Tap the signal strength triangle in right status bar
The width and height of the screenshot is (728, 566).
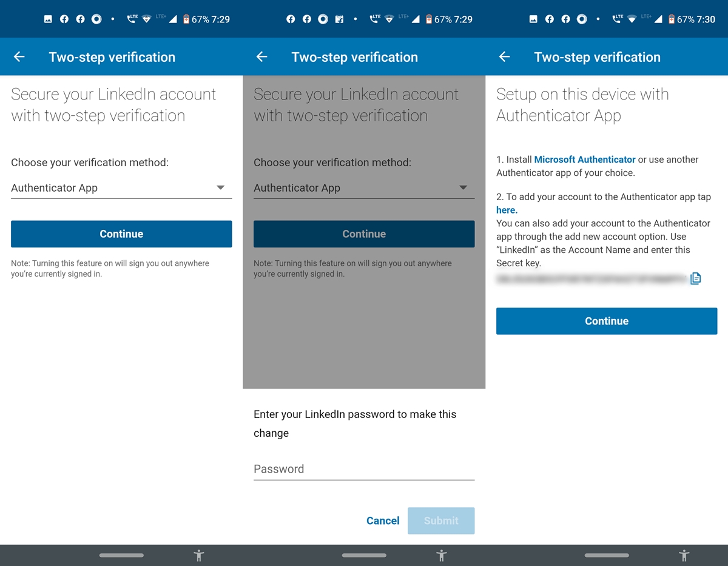click(x=658, y=19)
